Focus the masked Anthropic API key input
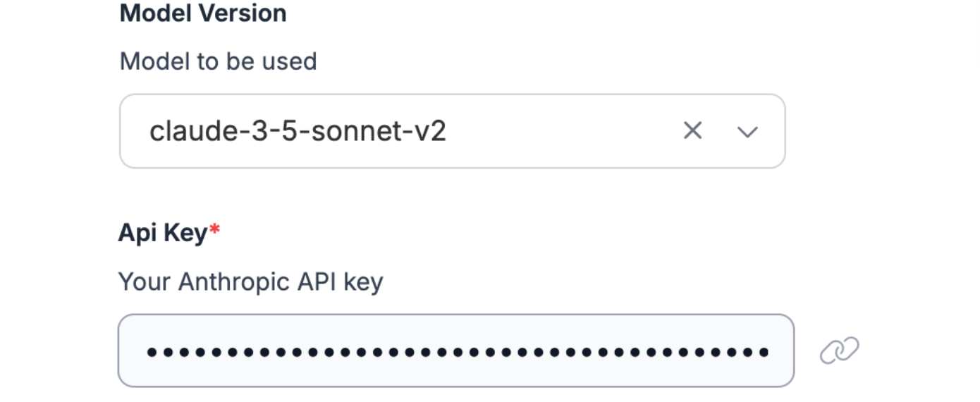 point(455,351)
